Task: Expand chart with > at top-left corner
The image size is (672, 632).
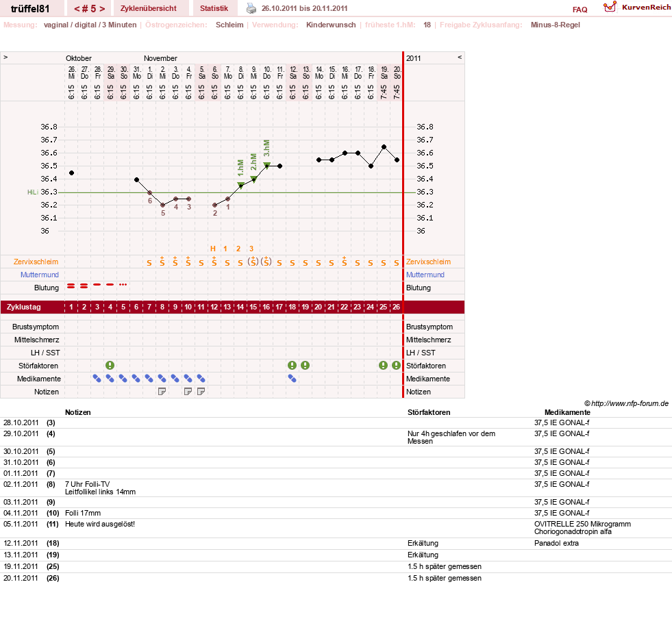Action: [5, 57]
